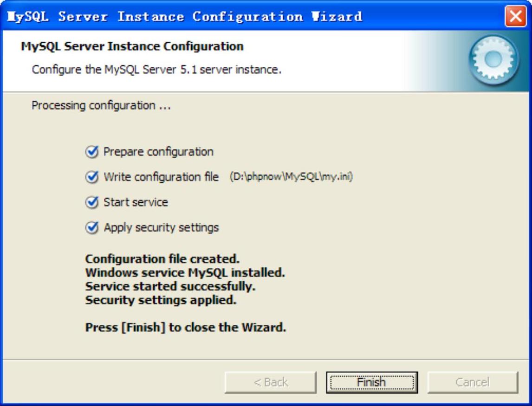
Task: Select the "Apply security settings" step label
Action: [x=161, y=227]
